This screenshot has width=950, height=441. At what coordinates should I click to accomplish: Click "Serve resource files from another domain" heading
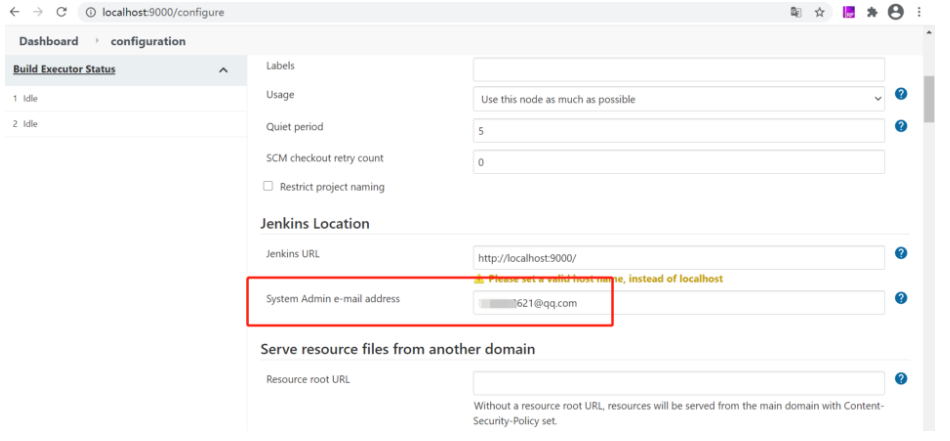coord(397,349)
